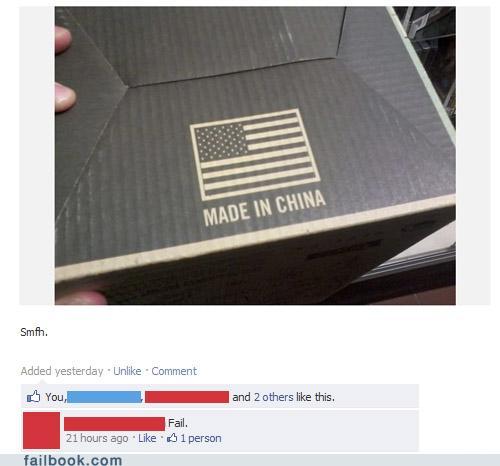Open the Made in China box photo
The width and height of the screenshot is (500, 466).
tap(255, 156)
